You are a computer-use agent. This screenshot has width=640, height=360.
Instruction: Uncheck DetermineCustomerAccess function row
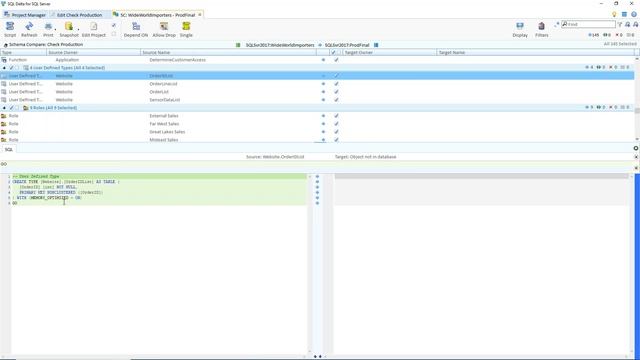(336, 60)
